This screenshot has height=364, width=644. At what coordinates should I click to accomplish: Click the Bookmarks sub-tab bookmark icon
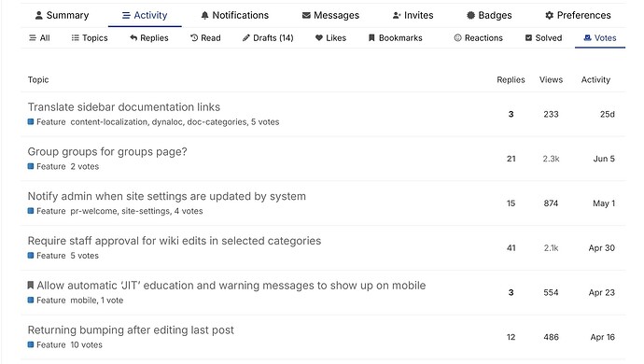(371, 37)
